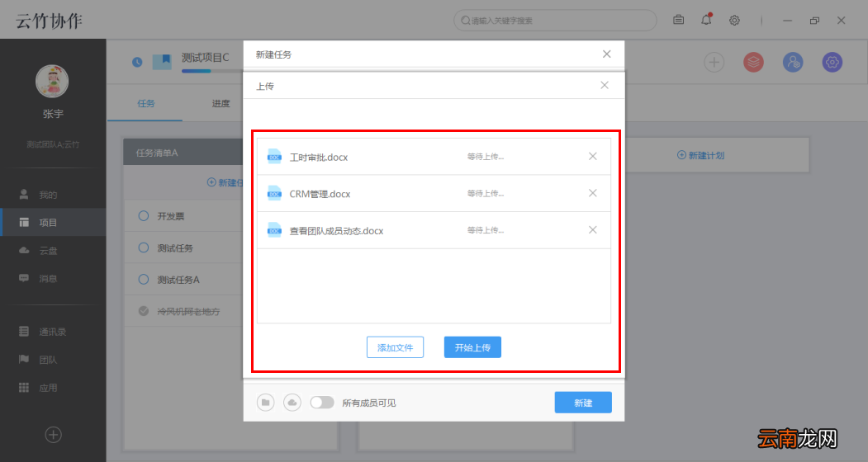The height and width of the screenshot is (462, 868).
Task: Open the 项目 sidebar section
Action: point(53,223)
